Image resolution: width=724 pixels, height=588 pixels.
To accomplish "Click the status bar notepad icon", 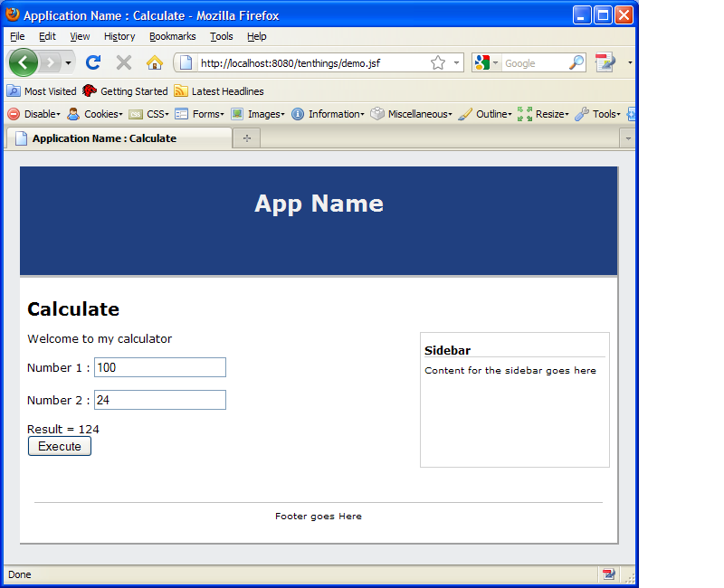I will [609, 574].
